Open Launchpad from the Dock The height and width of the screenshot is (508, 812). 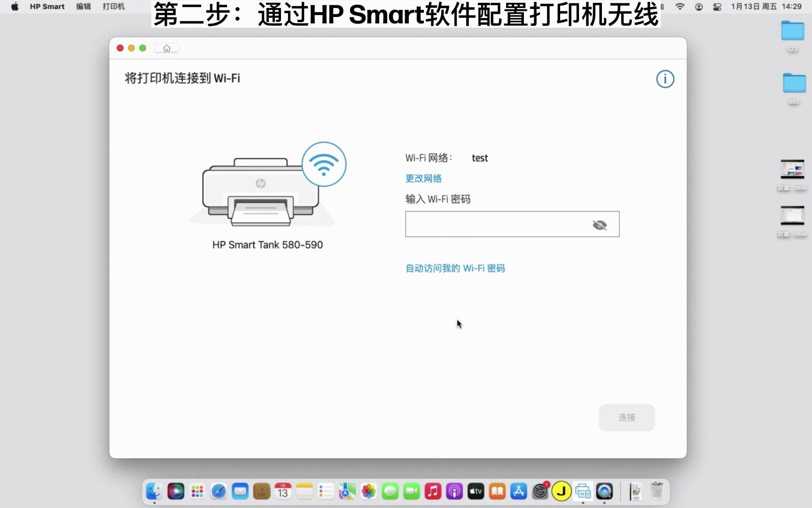(197, 492)
